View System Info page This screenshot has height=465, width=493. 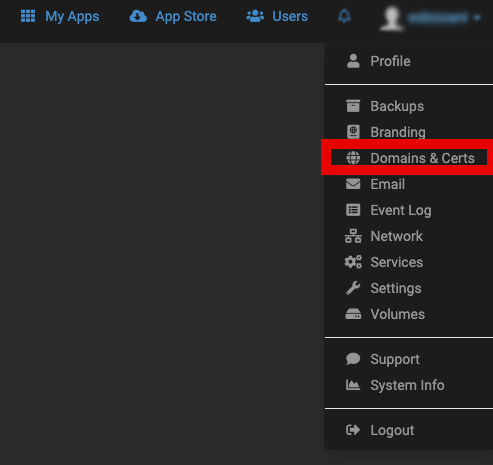[409, 385]
